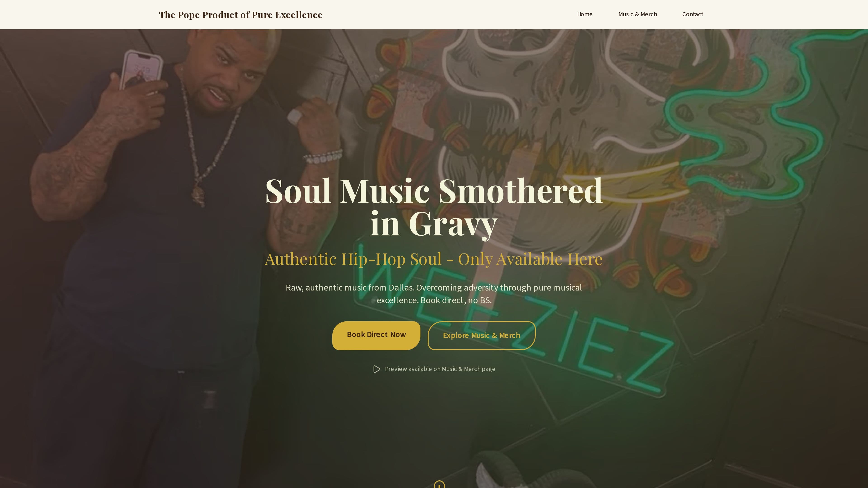This screenshot has width=868, height=488.
Task: Click The Pope Product of Pure Excellence logo
Action: click(x=241, y=15)
